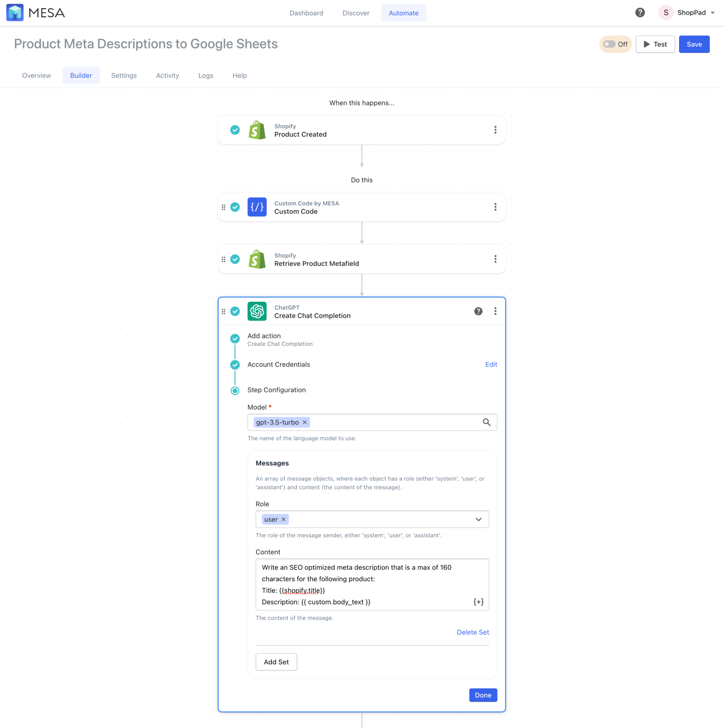Open help via the question mark icon in header
Image resolution: width=724 pixels, height=728 pixels.
640,12
